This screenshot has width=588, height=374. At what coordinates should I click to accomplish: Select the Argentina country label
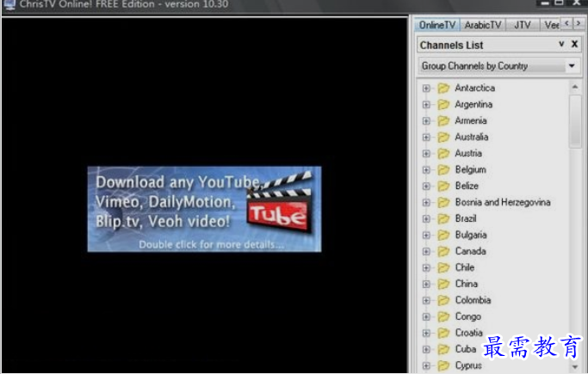473,104
